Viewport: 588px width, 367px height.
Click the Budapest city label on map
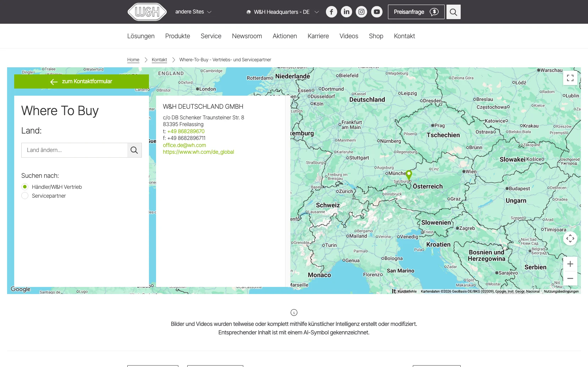tap(519, 188)
